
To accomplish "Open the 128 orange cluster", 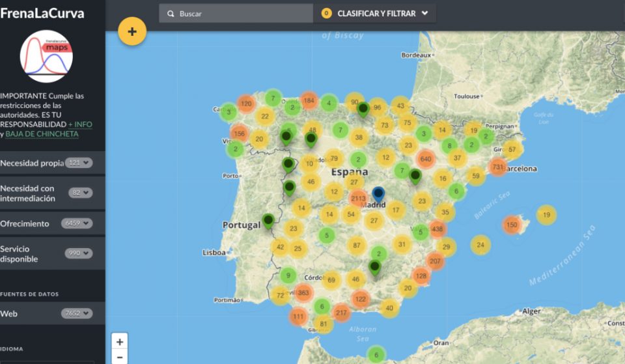I will (421, 275).
